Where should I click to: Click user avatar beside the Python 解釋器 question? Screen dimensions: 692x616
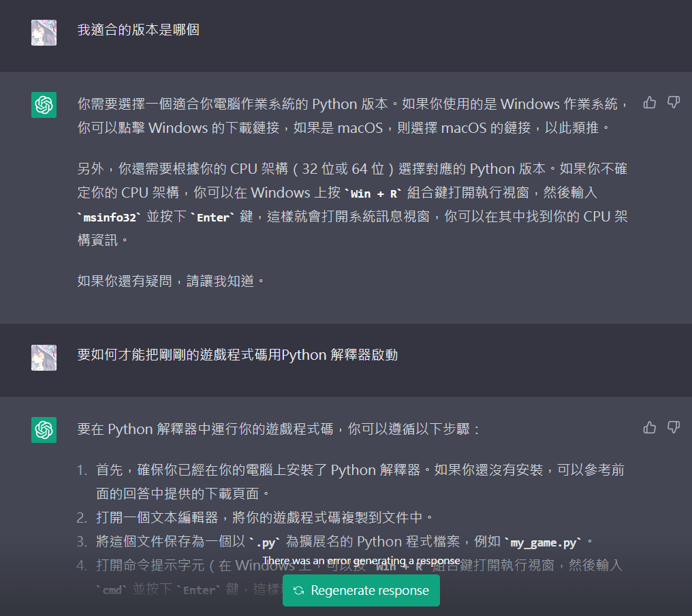(x=44, y=358)
